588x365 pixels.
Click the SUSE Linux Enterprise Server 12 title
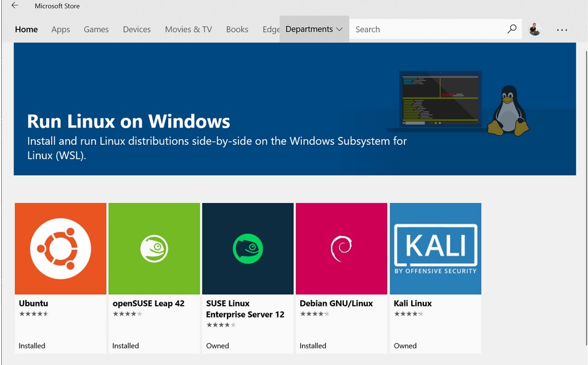(245, 309)
